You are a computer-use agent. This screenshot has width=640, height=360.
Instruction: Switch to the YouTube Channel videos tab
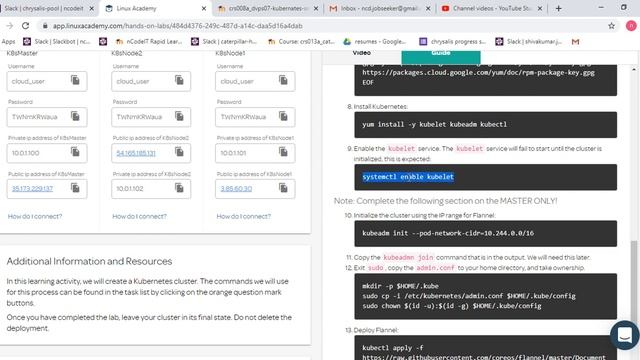[491, 8]
